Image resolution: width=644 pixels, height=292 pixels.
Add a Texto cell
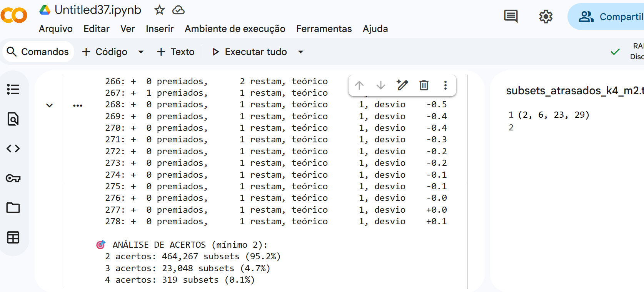(x=176, y=52)
